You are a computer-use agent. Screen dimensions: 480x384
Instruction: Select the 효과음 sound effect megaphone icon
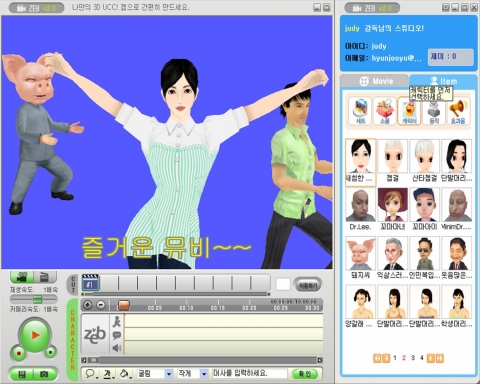458,112
